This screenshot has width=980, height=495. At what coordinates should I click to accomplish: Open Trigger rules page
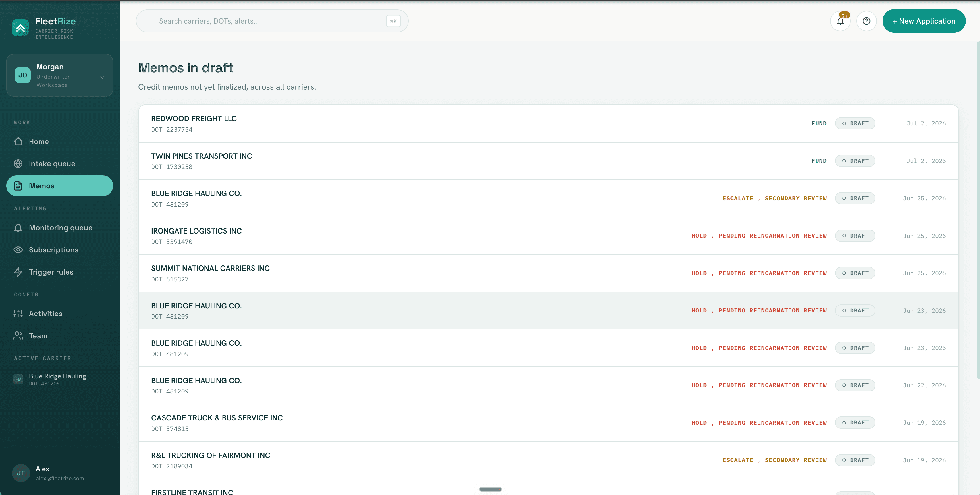coord(60,272)
